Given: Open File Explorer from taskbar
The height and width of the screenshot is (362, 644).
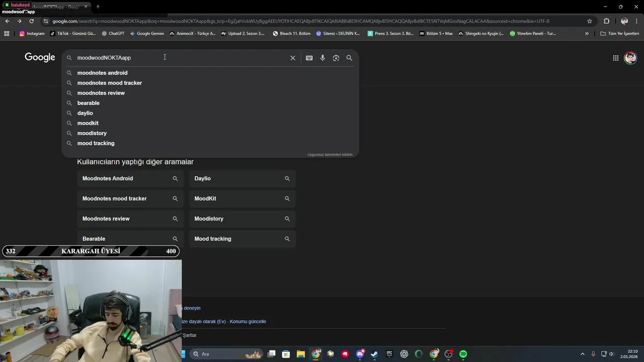Looking at the screenshot, I should [x=300, y=354].
